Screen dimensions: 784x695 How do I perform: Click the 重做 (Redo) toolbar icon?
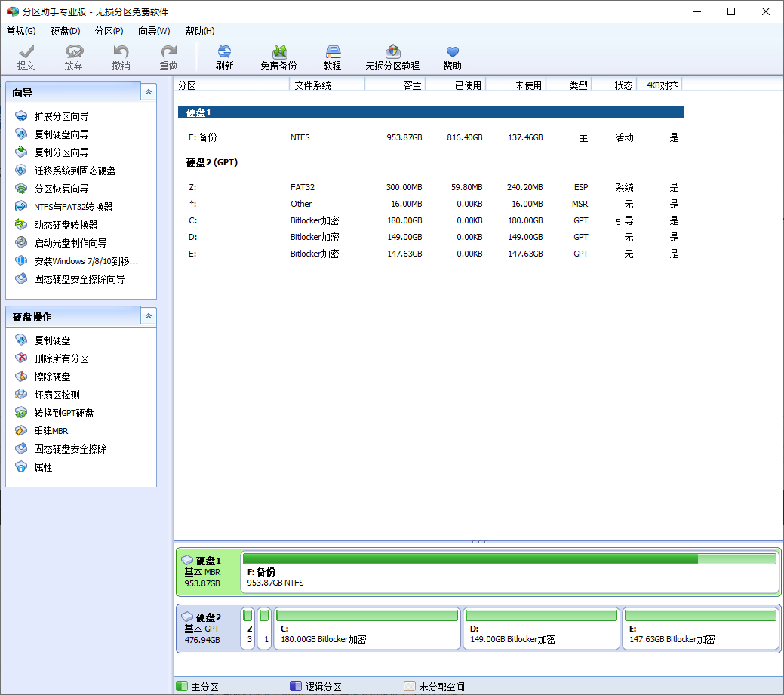pyautogui.click(x=168, y=57)
